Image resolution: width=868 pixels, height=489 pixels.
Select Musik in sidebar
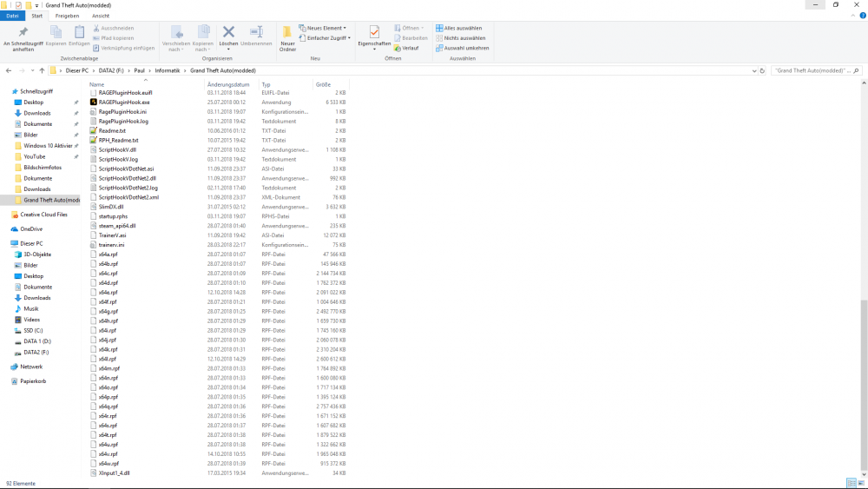31,308
